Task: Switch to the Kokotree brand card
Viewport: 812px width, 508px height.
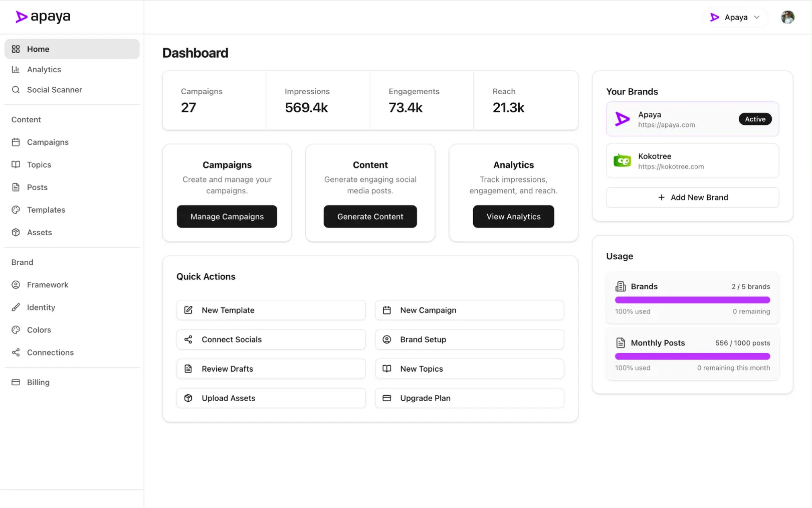Action: pos(692,161)
